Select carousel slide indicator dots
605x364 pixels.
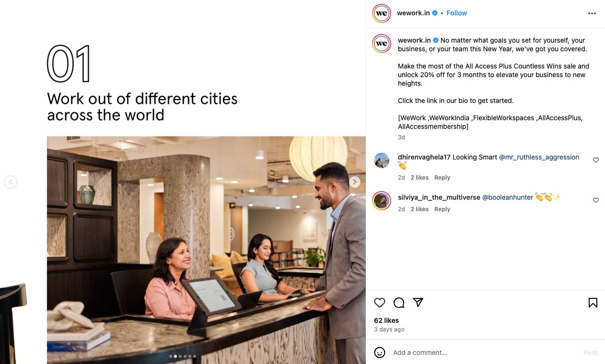(x=183, y=356)
